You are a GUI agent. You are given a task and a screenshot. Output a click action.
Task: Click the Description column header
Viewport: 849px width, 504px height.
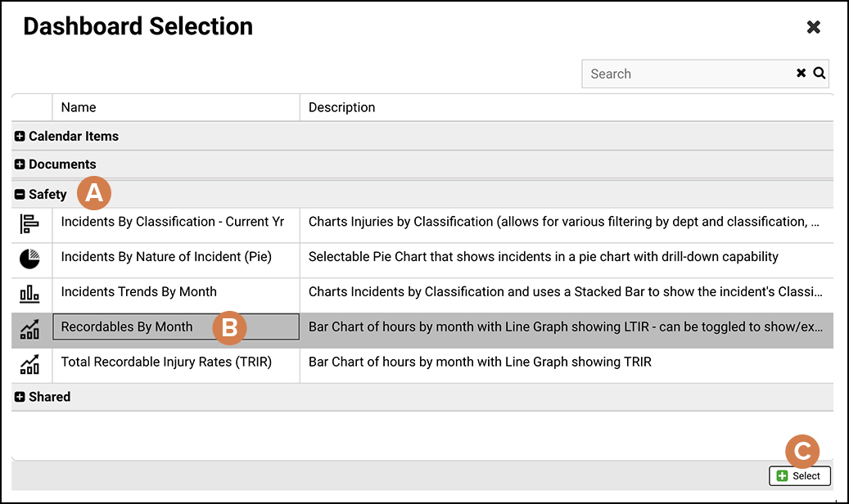(341, 107)
